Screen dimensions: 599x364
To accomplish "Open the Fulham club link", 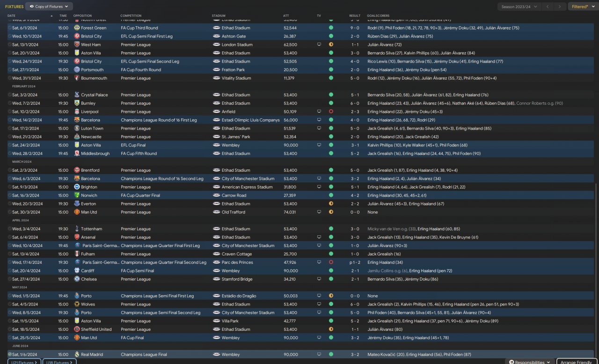I will (x=88, y=254).
